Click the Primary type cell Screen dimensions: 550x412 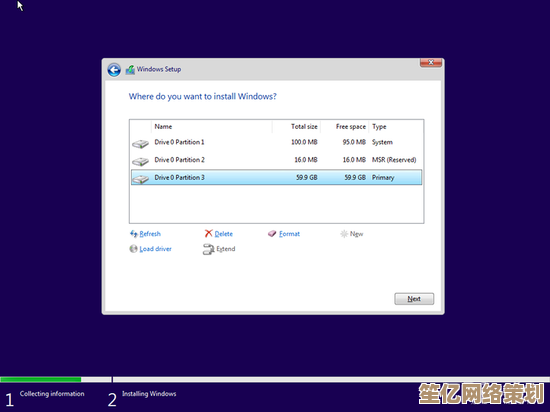[x=383, y=178]
